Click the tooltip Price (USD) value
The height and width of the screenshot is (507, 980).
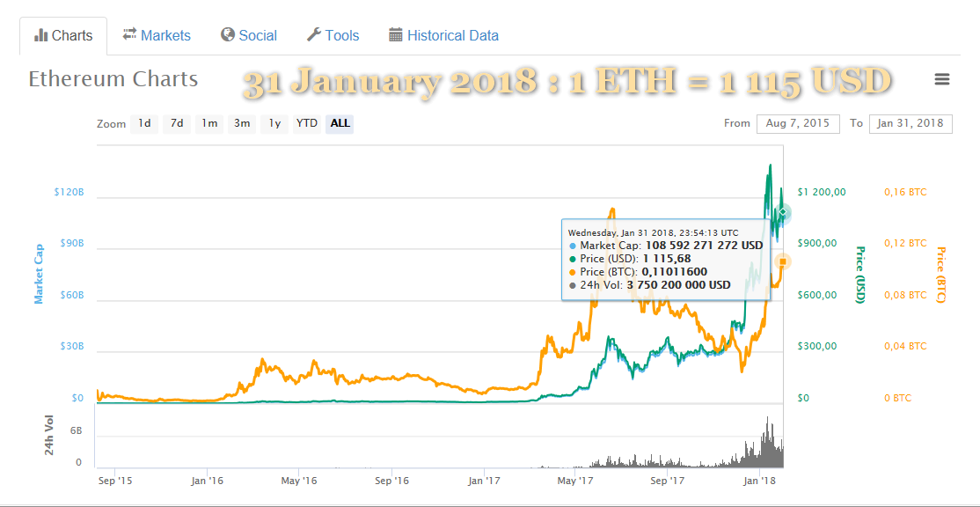(x=667, y=258)
